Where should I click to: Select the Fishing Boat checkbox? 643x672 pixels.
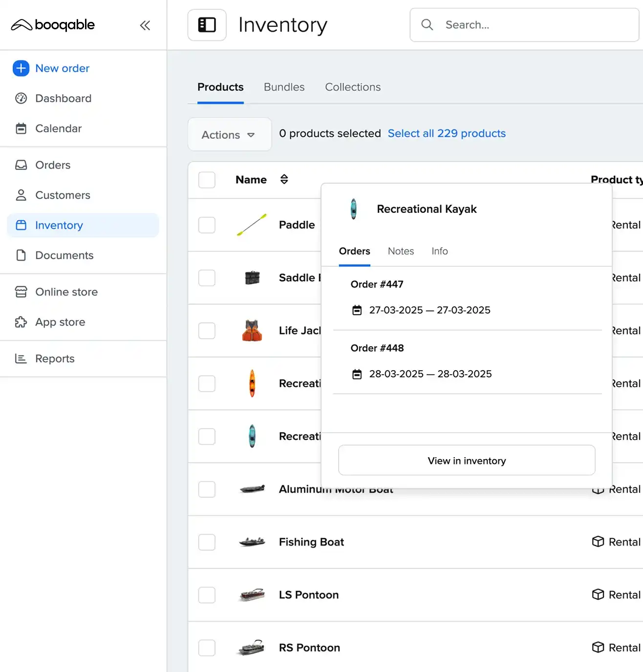pyautogui.click(x=207, y=542)
